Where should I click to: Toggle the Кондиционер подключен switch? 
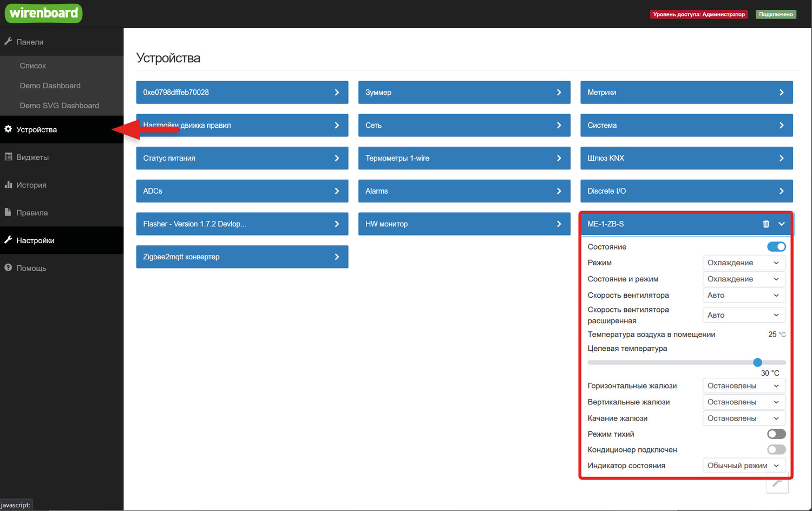[776, 450]
